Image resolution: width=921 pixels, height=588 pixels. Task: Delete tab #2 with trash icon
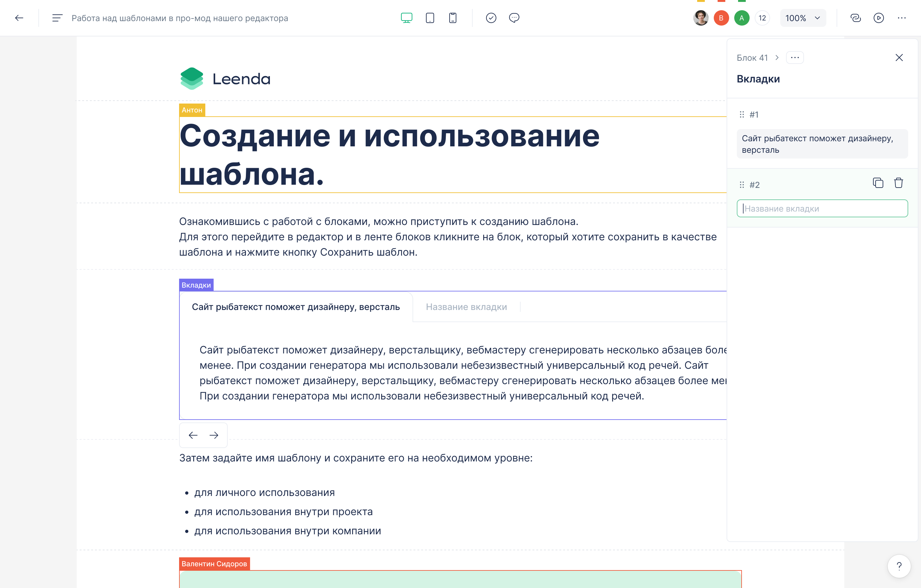898,183
